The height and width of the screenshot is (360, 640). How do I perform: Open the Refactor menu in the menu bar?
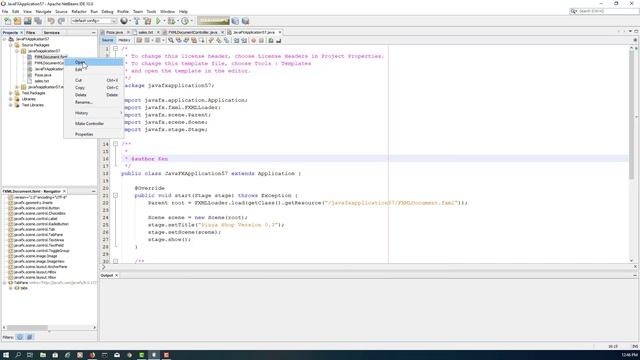coord(79,11)
